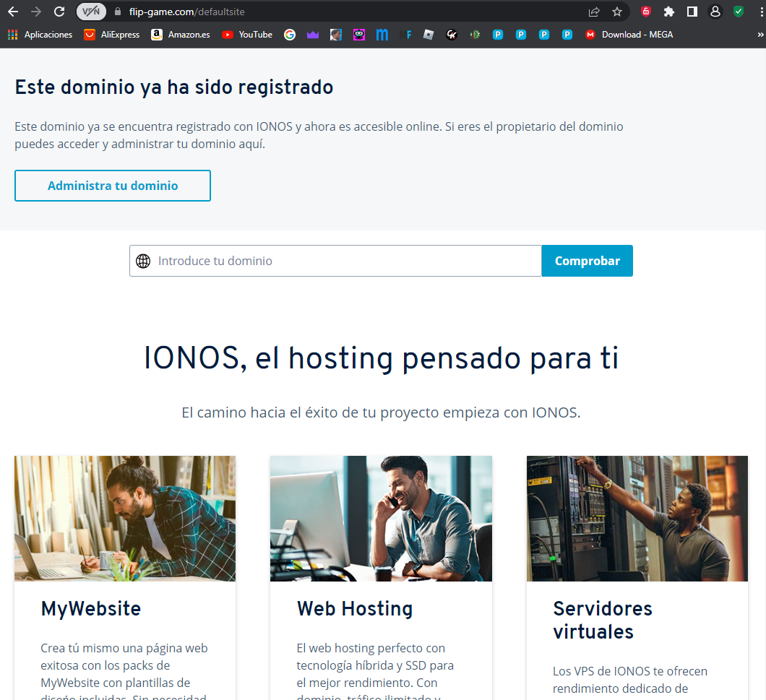Image resolution: width=766 pixels, height=700 pixels.
Task: Click the 'IONOS, el hosting pensado para ti' heading
Action: point(381,358)
